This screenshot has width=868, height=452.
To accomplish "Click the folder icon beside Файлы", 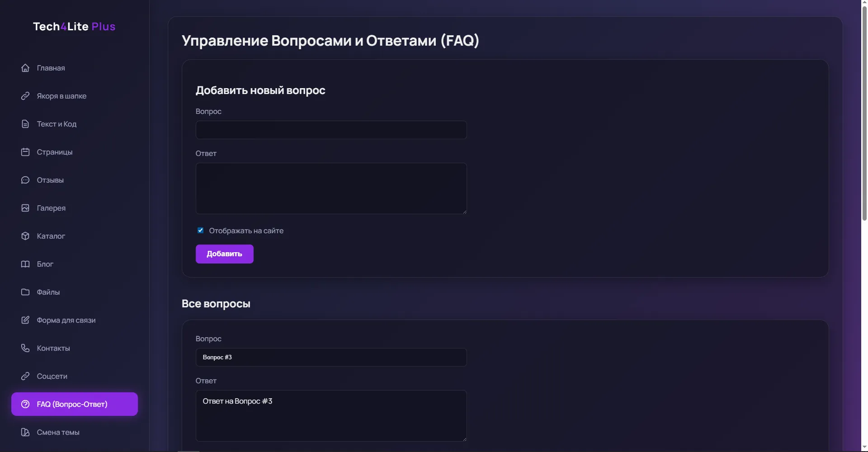I will coord(25,292).
